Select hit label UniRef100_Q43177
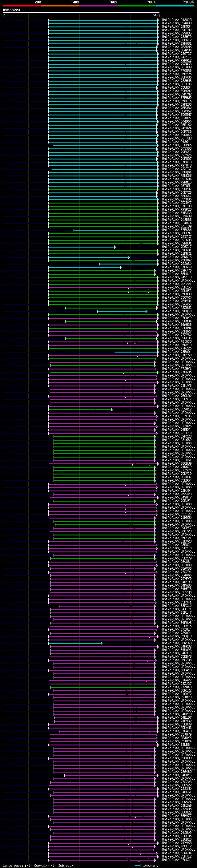This screenshot has width=197, height=868. pyautogui.click(x=177, y=57)
